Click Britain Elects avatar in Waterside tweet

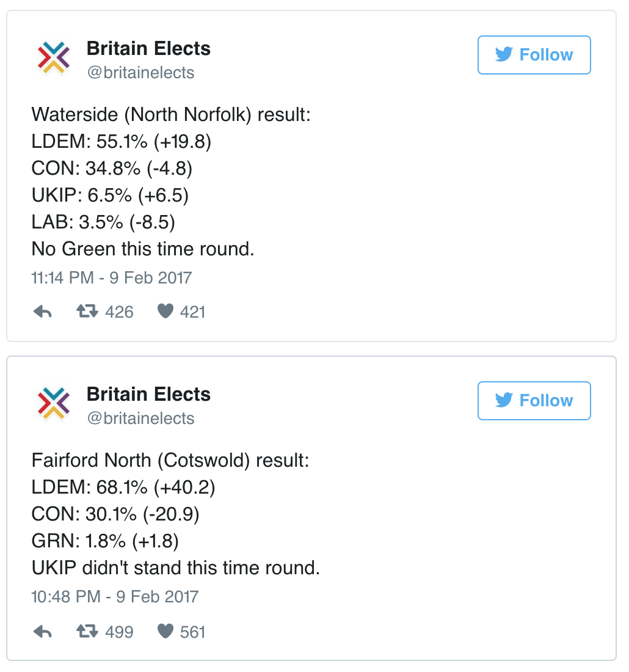pos(54,59)
